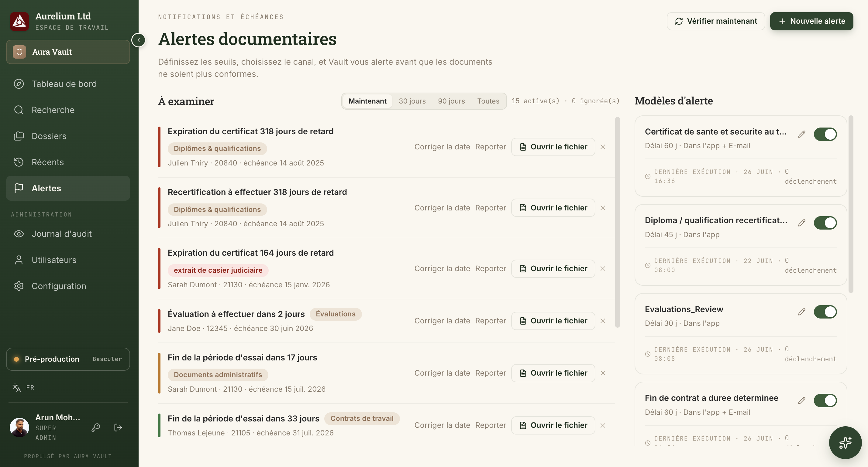
Task: Corriger la date for essai dans 17 jours
Action: [442, 373]
